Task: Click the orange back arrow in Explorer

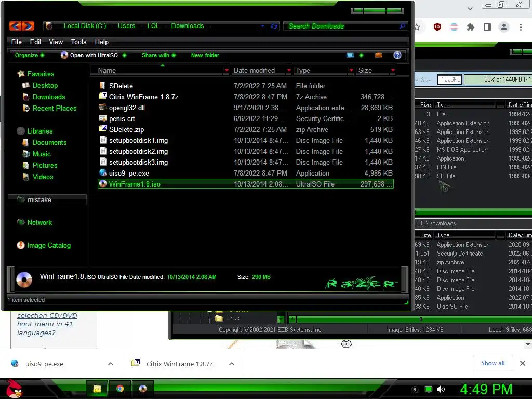Action: [15, 26]
